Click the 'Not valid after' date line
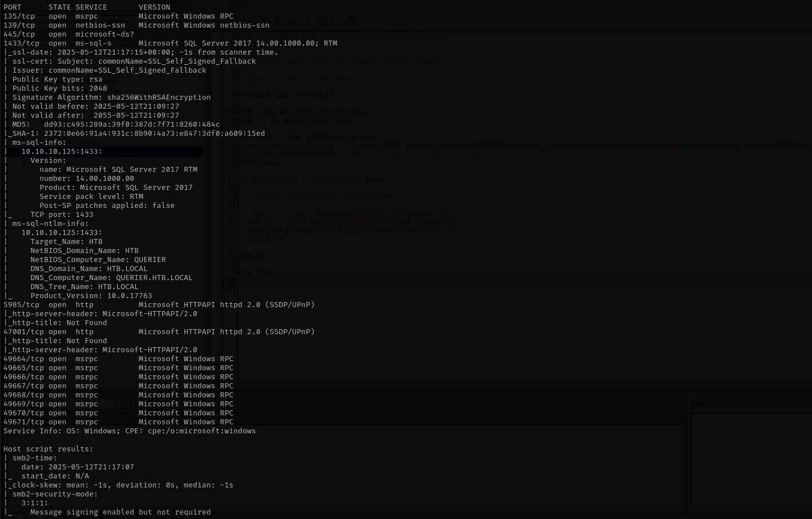The height and width of the screenshot is (519, 812). [96, 116]
